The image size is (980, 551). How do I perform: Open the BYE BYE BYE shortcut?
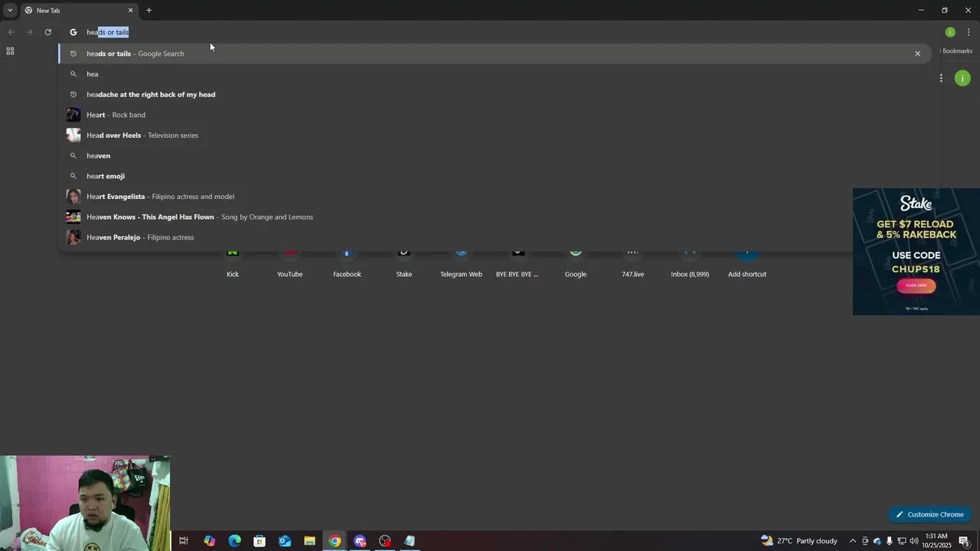518,263
